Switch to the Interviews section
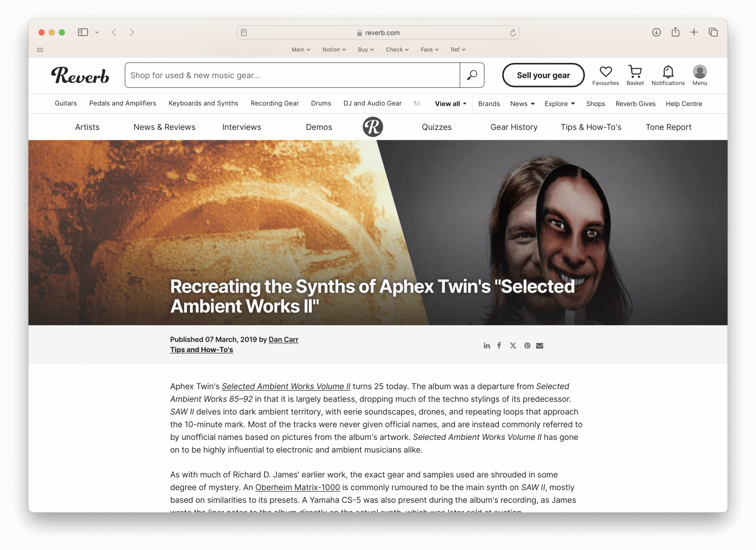 (x=242, y=127)
